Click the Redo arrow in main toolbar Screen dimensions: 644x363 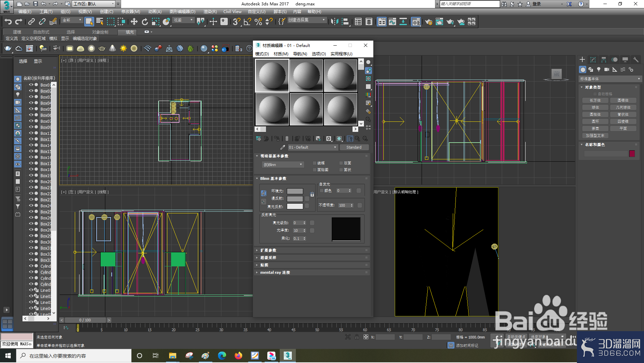(x=19, y=22)
